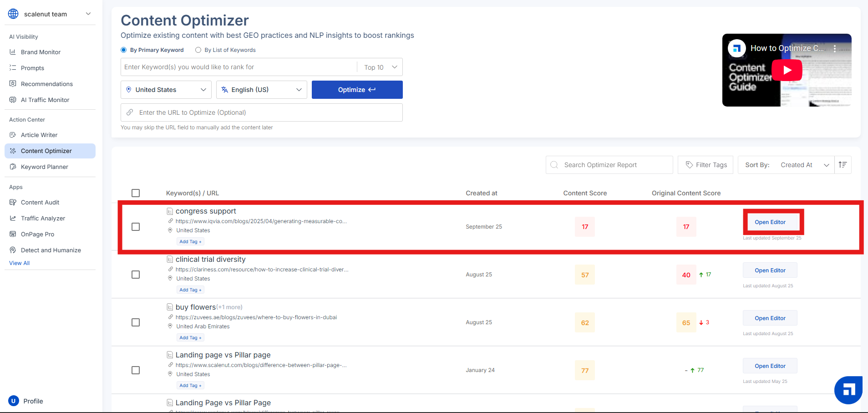Open video options three-dot menu
Screen dimensions: 868x413
tap(835, 48)
